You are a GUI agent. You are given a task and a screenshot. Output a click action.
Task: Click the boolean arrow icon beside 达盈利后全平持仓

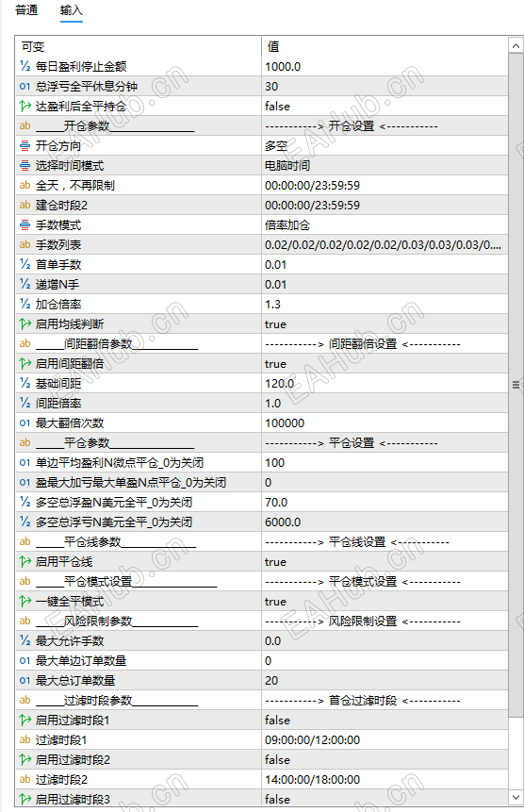25,107
